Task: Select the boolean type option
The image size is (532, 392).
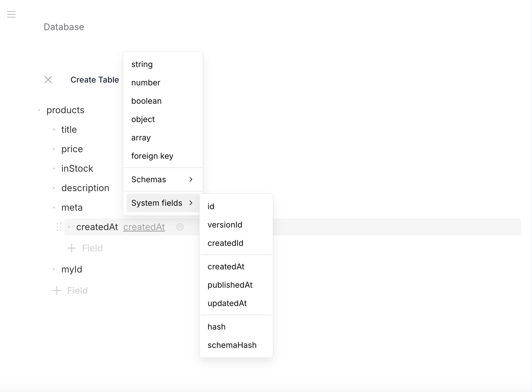Action: [x=146, y=101]
